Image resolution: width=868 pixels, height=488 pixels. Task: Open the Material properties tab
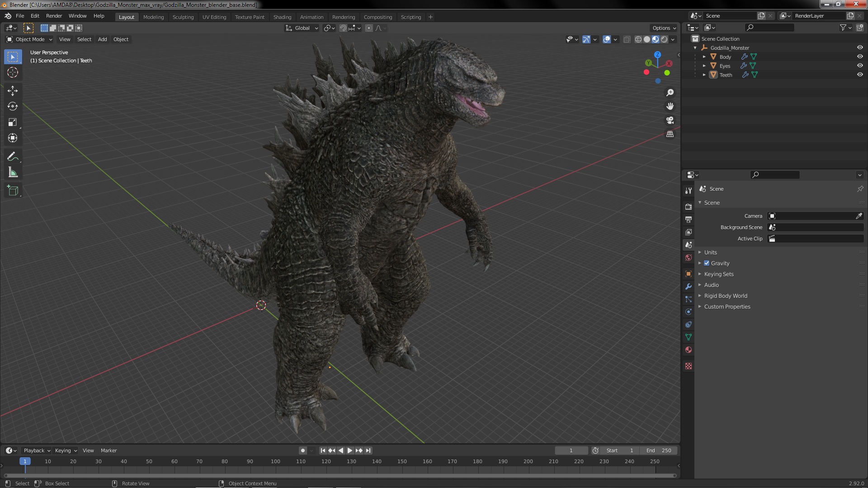pos(689,350)
